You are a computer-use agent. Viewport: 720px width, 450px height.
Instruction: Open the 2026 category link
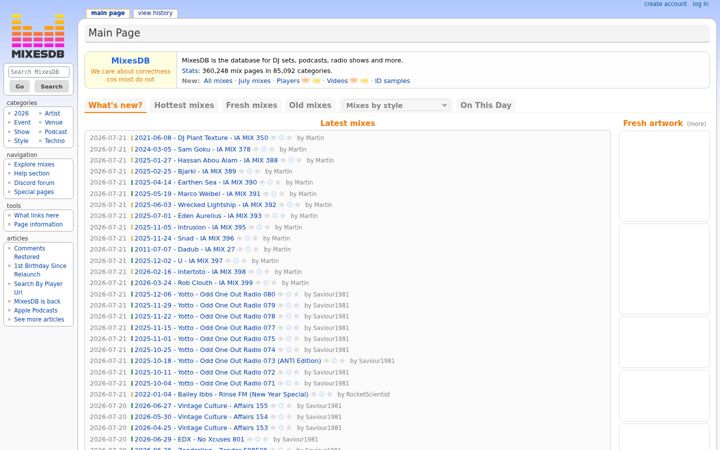[21, 113]
